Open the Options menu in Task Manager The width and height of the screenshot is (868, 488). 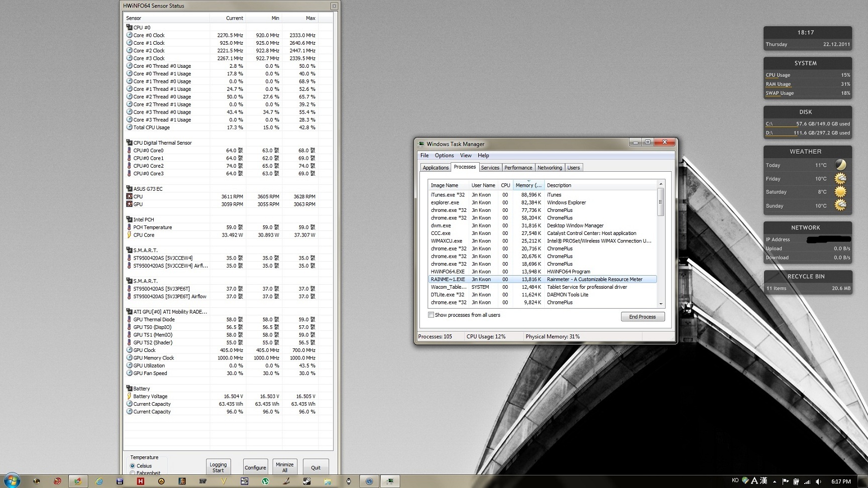(444, 156)
